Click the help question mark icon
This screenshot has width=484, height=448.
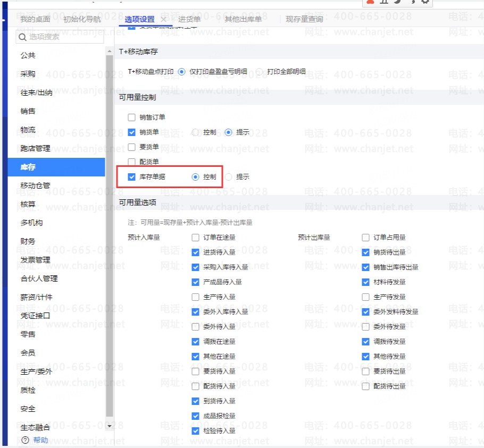coord(25,440)
